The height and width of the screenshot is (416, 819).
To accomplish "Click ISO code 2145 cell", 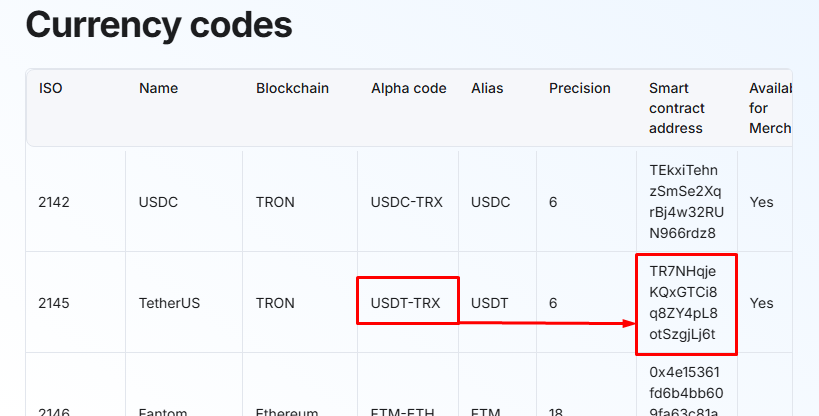I will [x=54, y=303].
